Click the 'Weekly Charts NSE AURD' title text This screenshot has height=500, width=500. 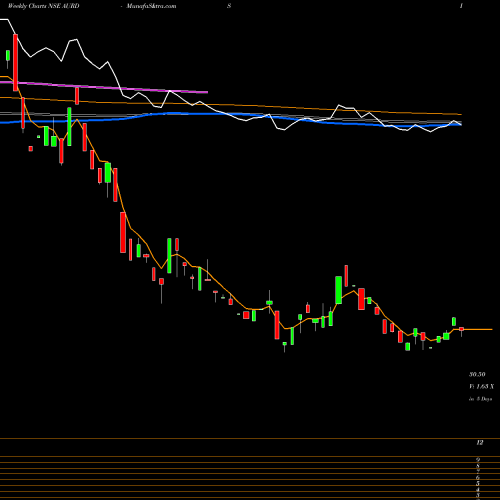click(44, 6)
